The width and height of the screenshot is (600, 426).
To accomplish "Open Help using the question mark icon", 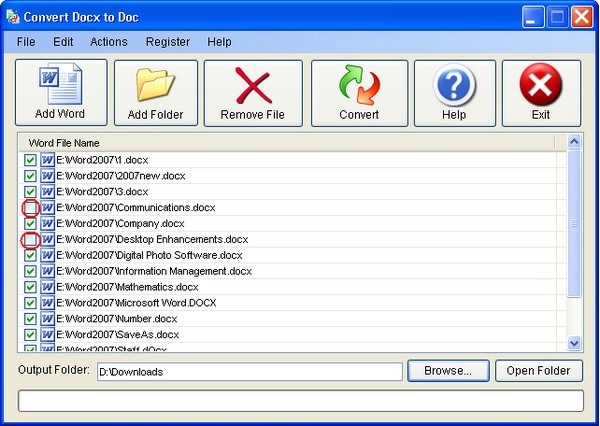I will 453,84.
